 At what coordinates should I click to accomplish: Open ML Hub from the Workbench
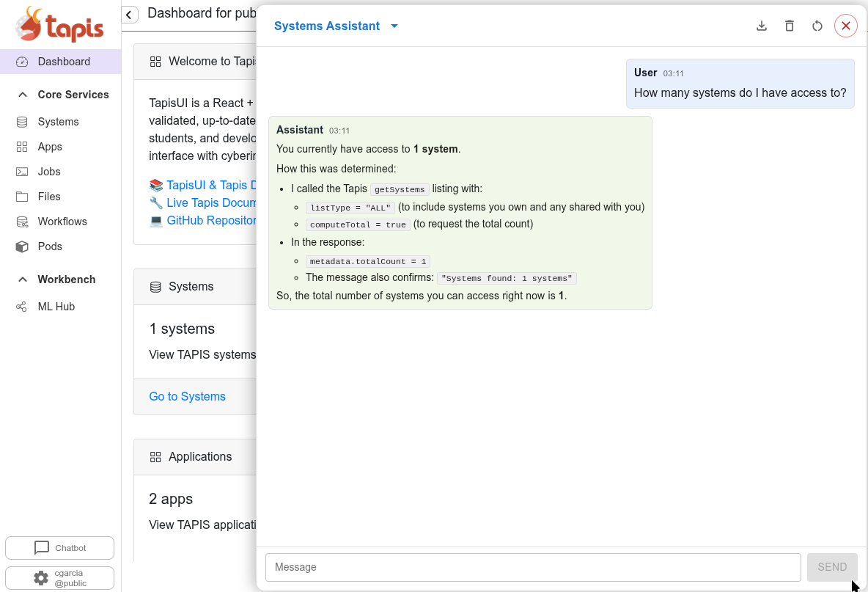click(56, 307)
